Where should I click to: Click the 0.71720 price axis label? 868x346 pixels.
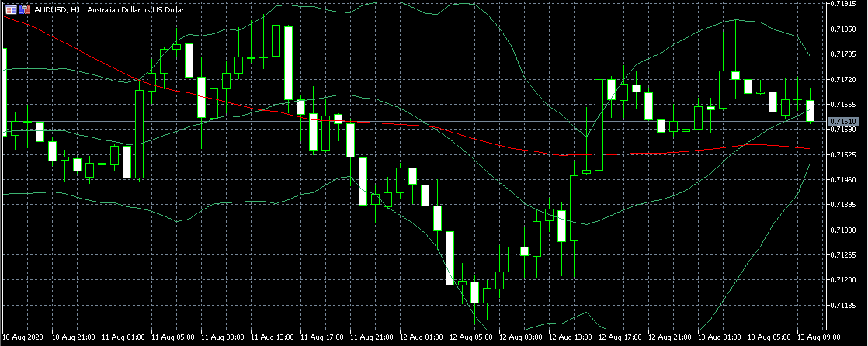(x=842, y=79)
